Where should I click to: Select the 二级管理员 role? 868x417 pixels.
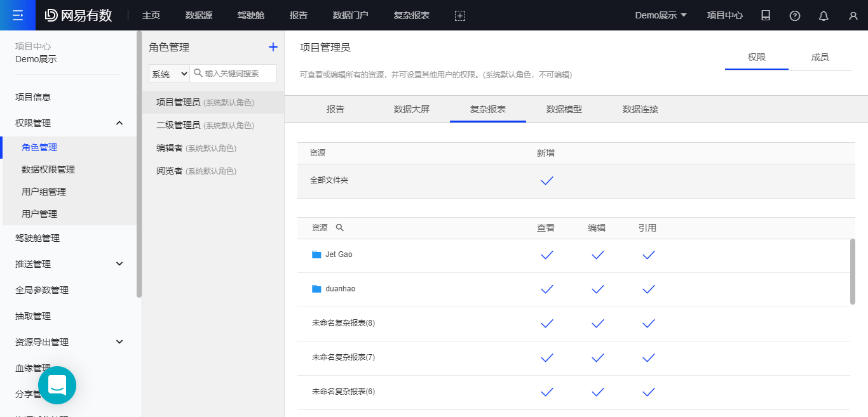[x=179, y=125]
